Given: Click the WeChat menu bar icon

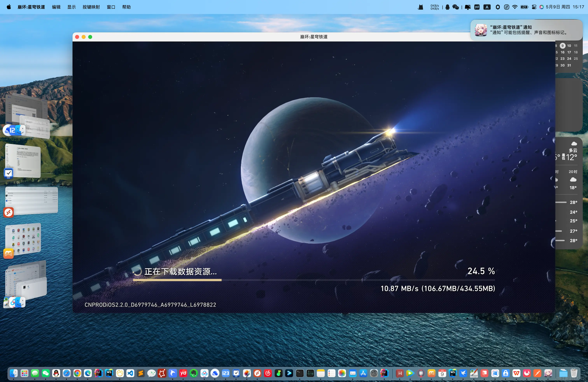Looking at the screenshot, I should coord(456,7).
